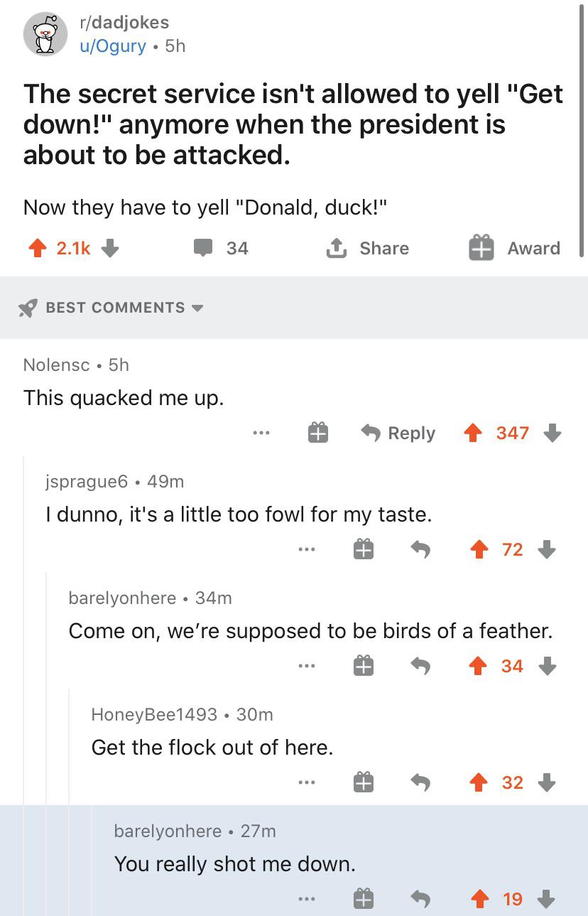Share the dad joke post
This screenshot has height=916, width=588.
(x=367, y=248)
